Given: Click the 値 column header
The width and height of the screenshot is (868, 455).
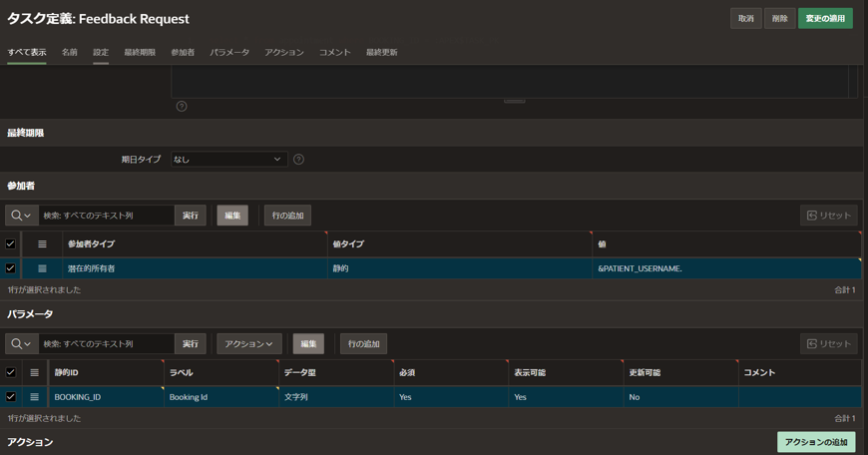Looking at the screenshot, I should pyautogui.click(x=727, y=244).
